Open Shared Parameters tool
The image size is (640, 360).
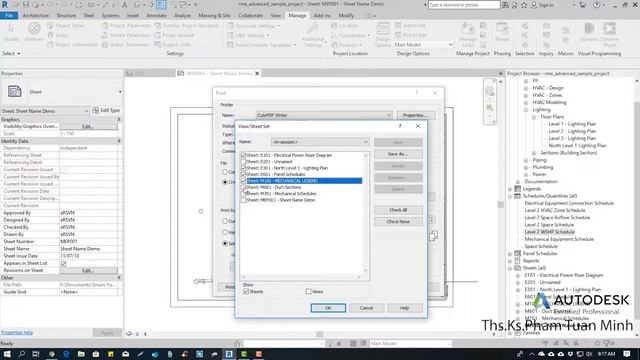[x=126, y=35]
